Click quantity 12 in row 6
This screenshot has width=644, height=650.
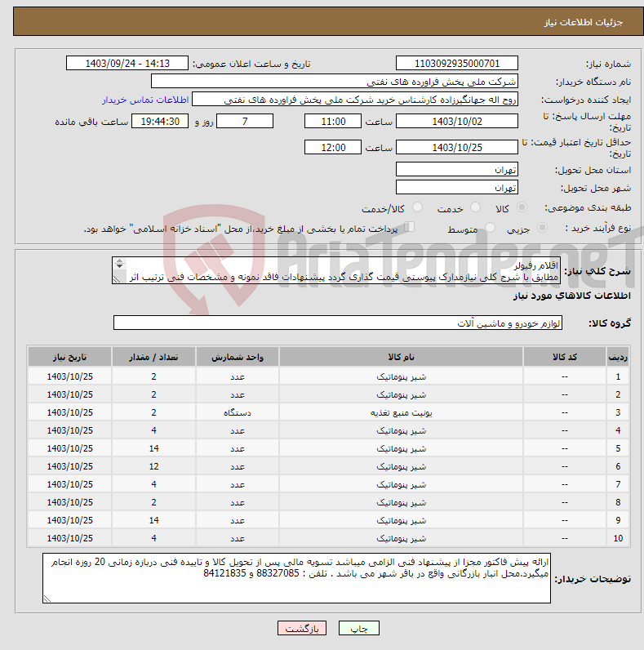click(x=153, y=466)
